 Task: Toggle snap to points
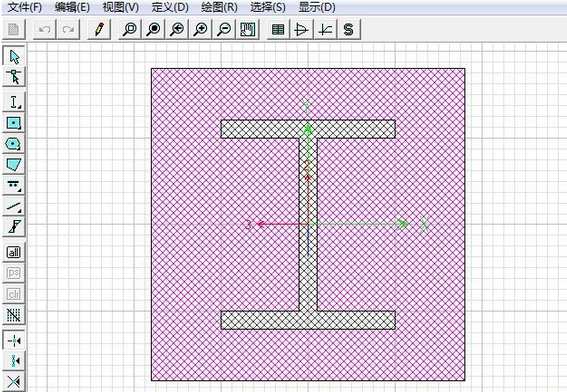(x=14, y=340)
